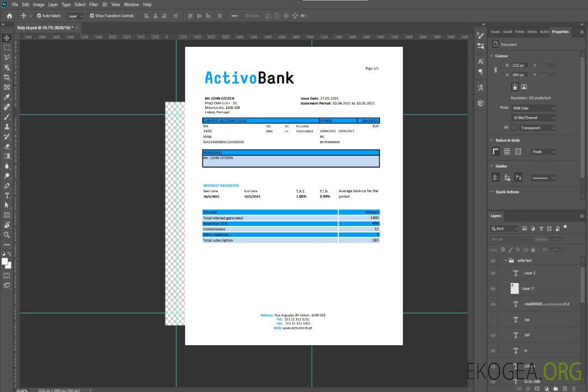Switch to the Actions panel tab
588x392 pixels.
pyautogui.click(x=544, y=32)
